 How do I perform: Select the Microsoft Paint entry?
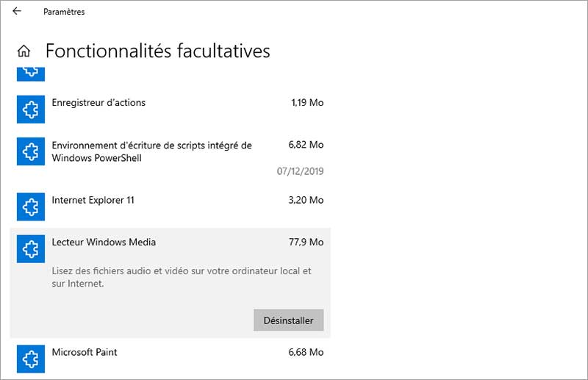pyautogui.click(x=85, y=352)
